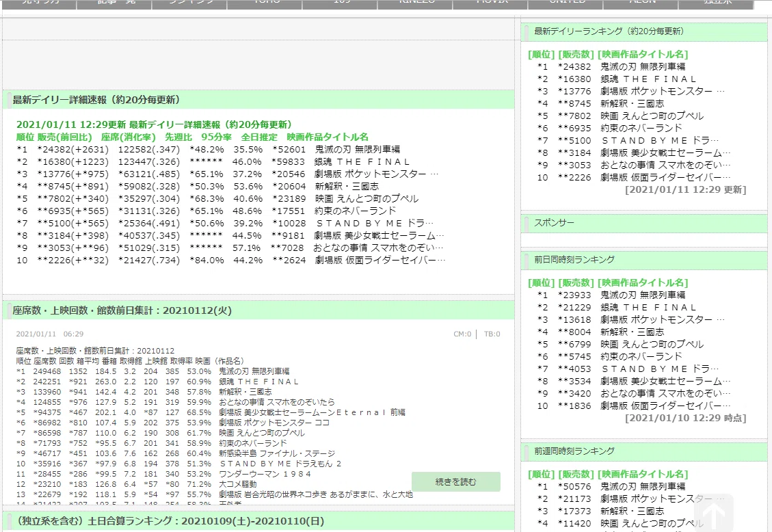Click 劇場版 美少女戦士セーラームーンEternal 前編 title
The image size is (772, 532).
tap(312, 413)
